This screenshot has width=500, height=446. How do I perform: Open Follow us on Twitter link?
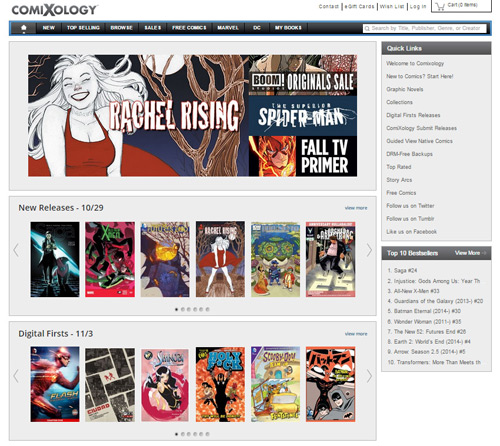[x=410, y=206]
